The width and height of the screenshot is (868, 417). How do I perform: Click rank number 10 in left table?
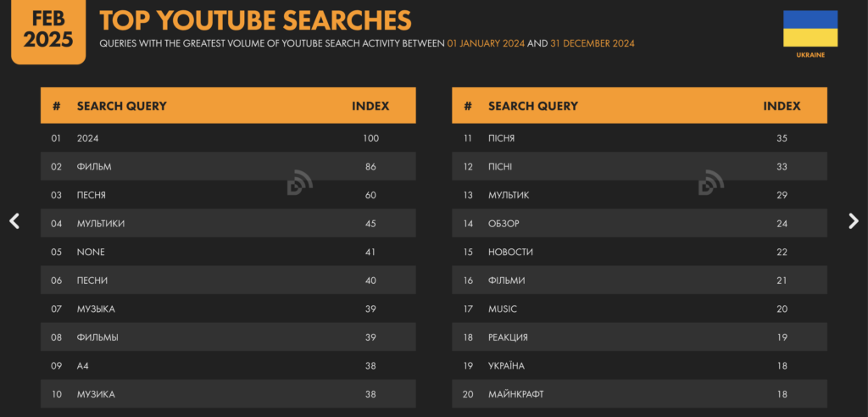pyautogui.click(x=56, y=394)
